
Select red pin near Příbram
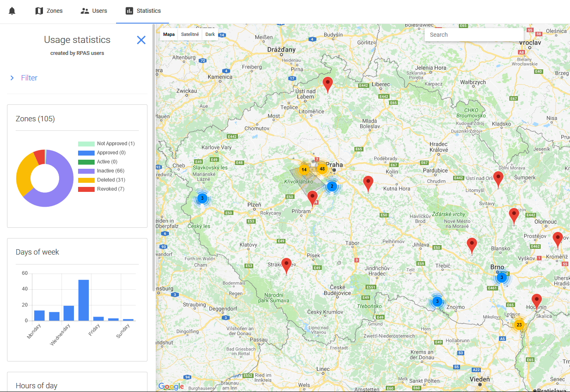tap(313, 198)
